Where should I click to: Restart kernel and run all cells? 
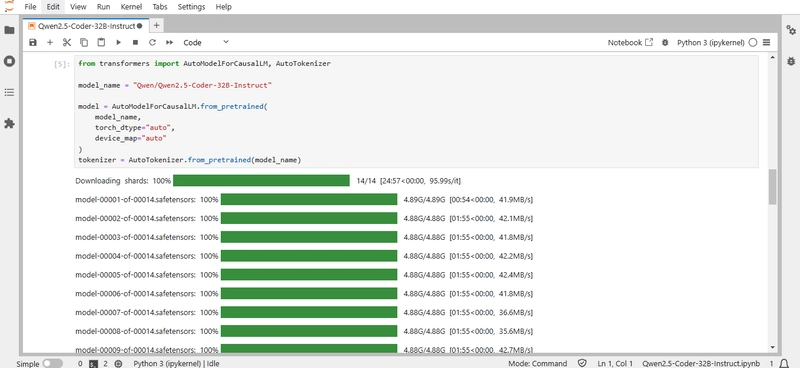pos(169,42)
